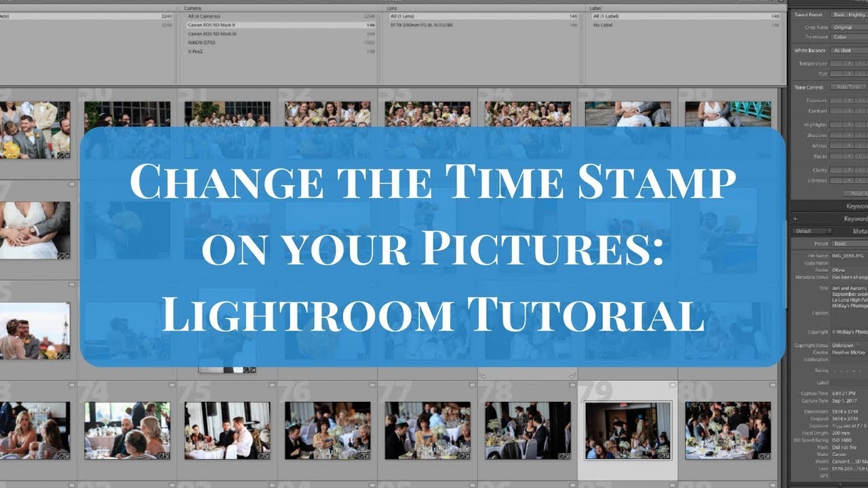Decrease Tint by large step
This screenshot has height=488, width=868.
[836, 73]
